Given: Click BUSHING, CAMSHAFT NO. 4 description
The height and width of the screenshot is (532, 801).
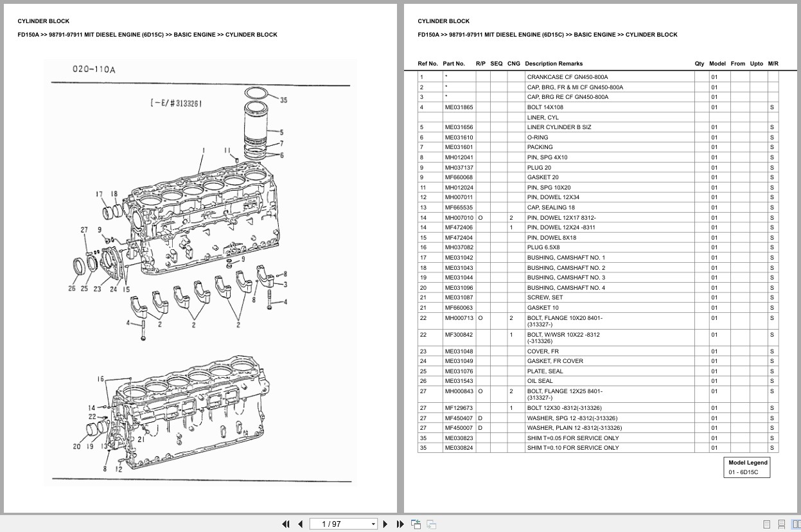Looking at the screenshot, I should click(x=566, y=288).
